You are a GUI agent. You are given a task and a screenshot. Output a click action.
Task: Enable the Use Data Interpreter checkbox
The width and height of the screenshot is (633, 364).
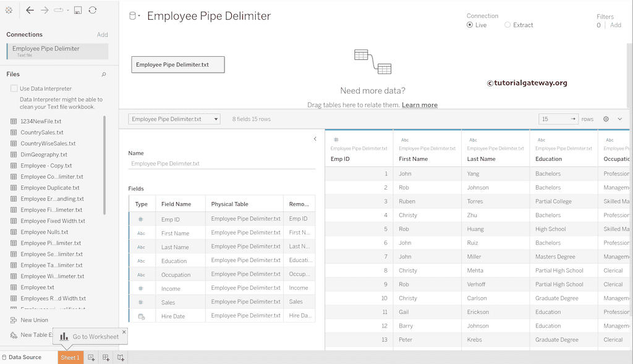tap(13, 88)
